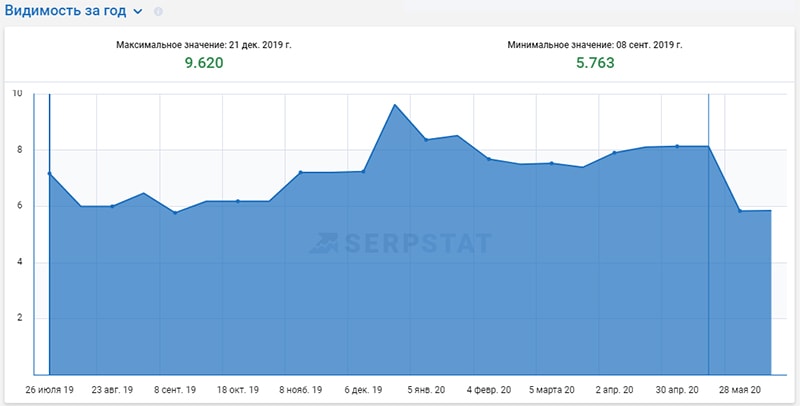Click the Видимость за год title
Image resolution: width=800 pixels, height=406 pixels.
click(x=64, y=10)
